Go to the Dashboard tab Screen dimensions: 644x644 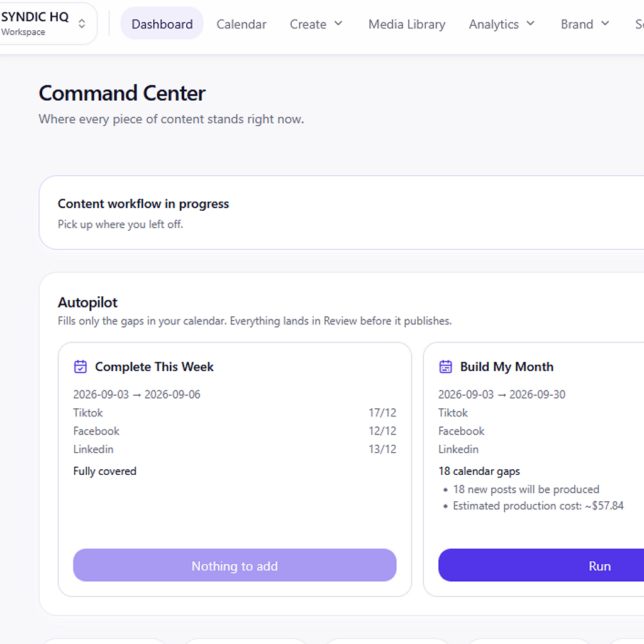tap(162, 24)
